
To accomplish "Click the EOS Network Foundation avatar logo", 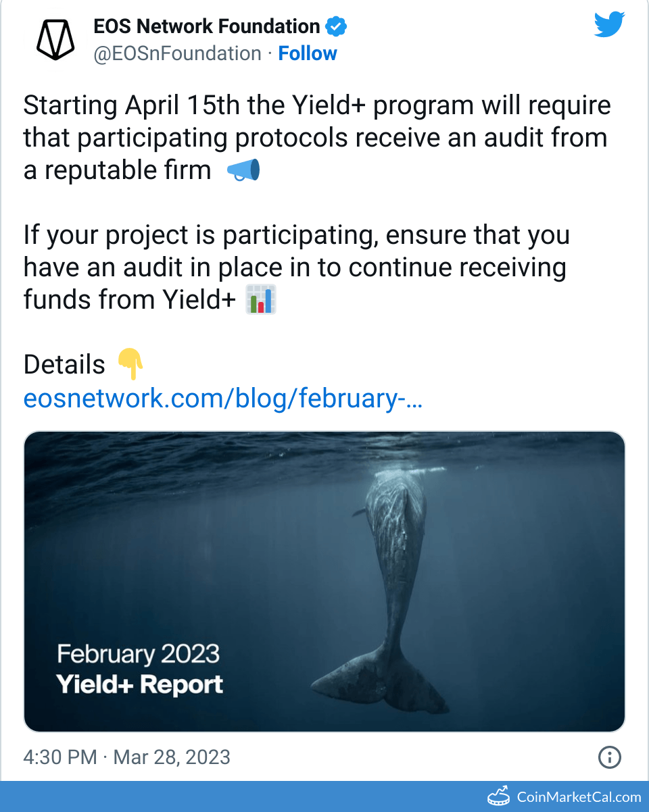I will (x=56, y=40).
